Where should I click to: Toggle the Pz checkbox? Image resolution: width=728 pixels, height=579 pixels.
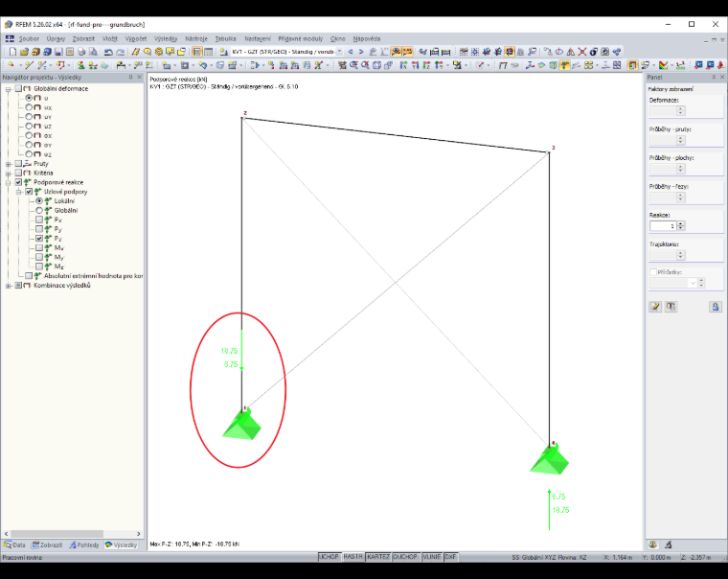click(x=39, y=239)
